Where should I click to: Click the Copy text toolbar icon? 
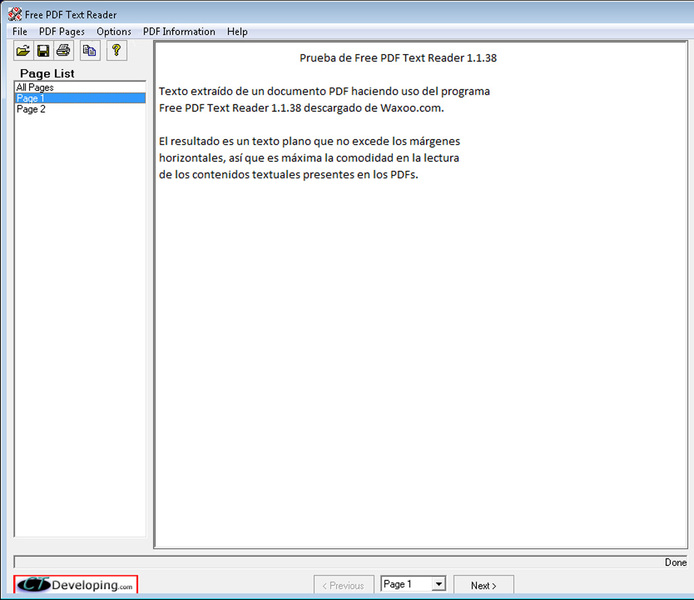[90, 50]
